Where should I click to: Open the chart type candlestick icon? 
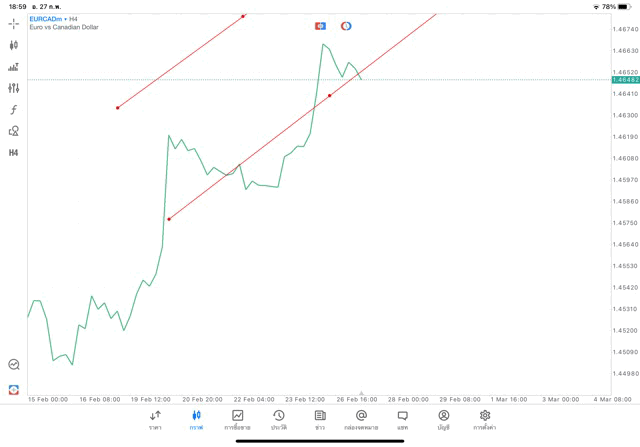(x=14, y=45)
